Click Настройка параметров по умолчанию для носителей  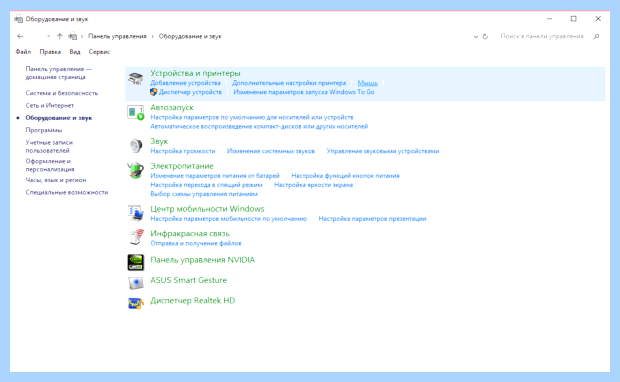pos(252,117)
